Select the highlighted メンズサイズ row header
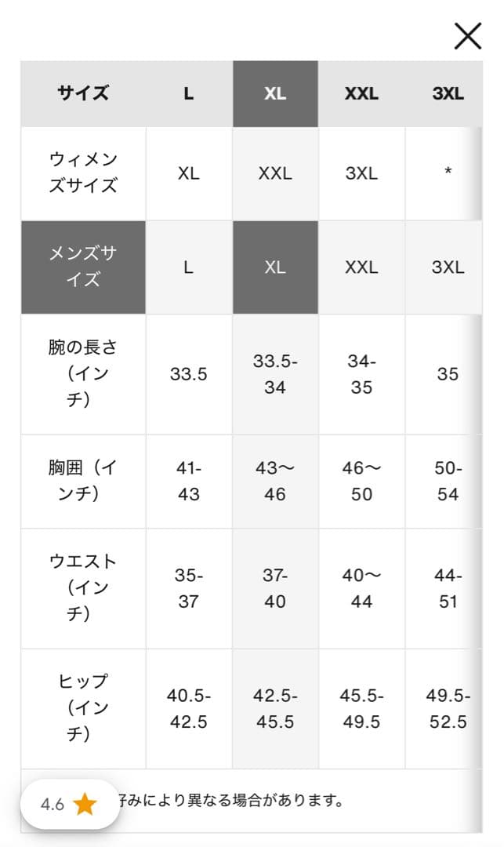504x847 pixels. [x=82, y=267]
